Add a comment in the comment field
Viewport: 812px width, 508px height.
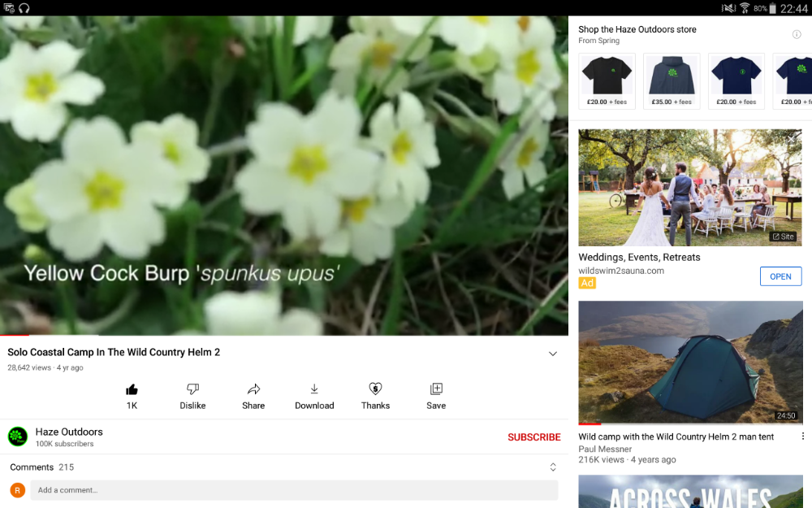click(x=294, y=490)
